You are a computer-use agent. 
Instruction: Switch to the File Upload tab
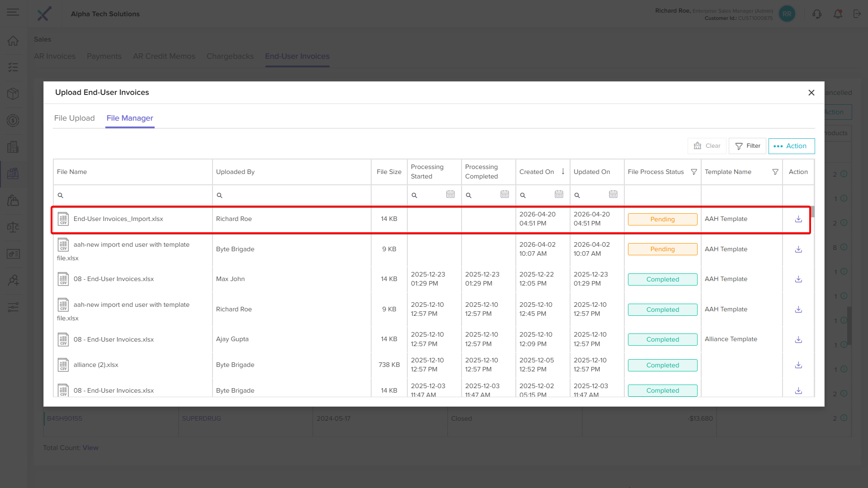75,118
